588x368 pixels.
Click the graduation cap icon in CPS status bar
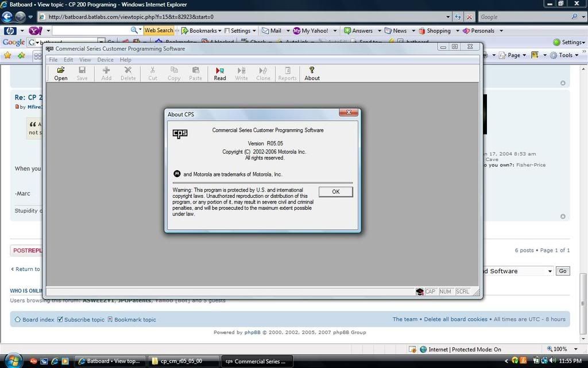(420, 292)
